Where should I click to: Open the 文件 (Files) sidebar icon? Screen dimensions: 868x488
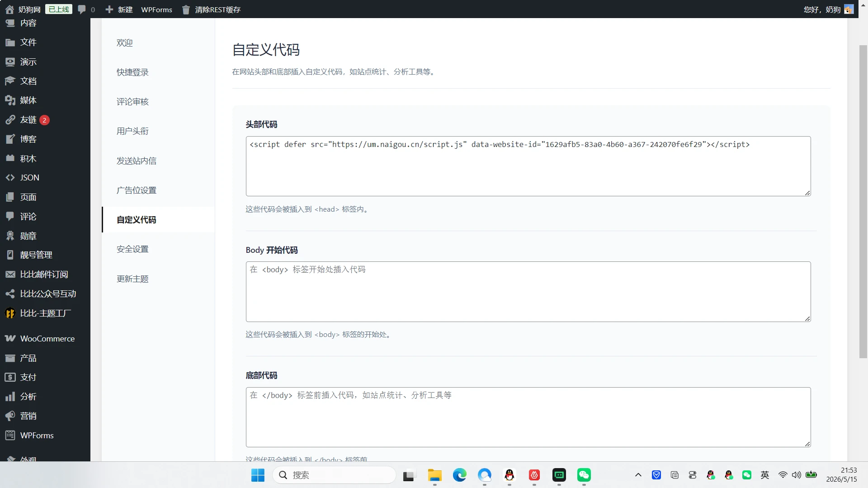[x=10, y=43]
